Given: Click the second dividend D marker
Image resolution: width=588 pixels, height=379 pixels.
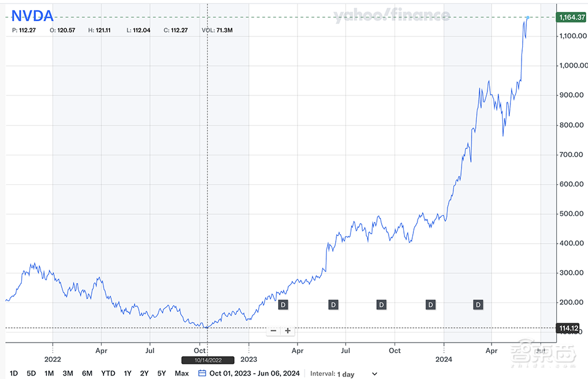Looking at the screenshot, I should pos(333,304).
